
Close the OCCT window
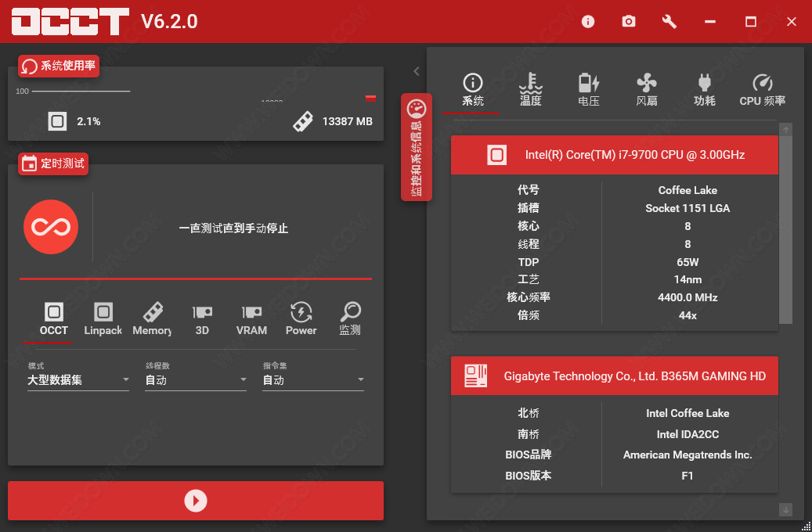pos(792,22)
